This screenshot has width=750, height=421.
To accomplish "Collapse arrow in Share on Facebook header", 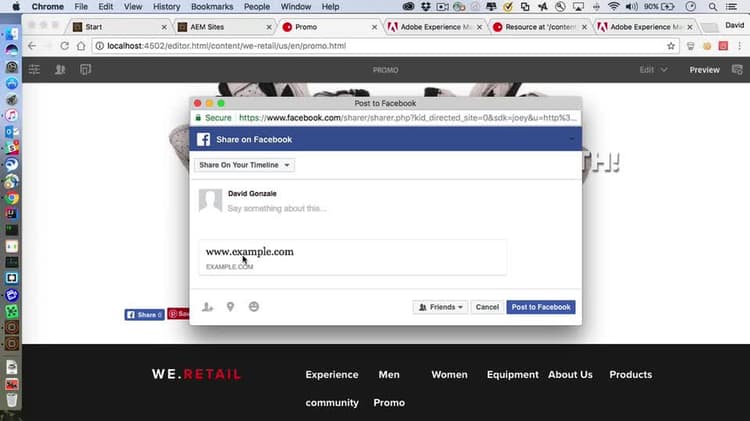I will [x=572, y=139].
